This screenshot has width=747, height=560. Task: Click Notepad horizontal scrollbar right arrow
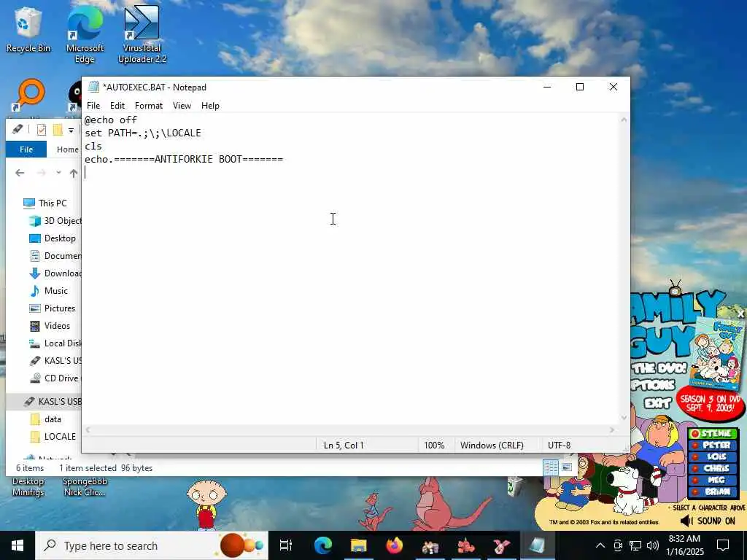pyautogui.click(x=612, y=430)
